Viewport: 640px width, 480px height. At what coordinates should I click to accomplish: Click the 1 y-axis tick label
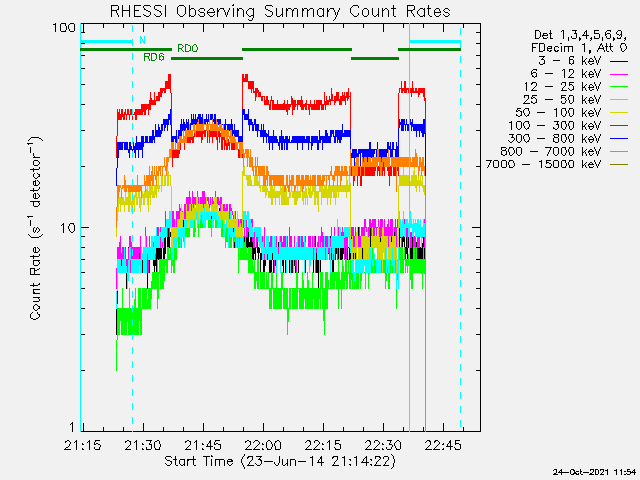pyautogui.click(x=72, y=427)
